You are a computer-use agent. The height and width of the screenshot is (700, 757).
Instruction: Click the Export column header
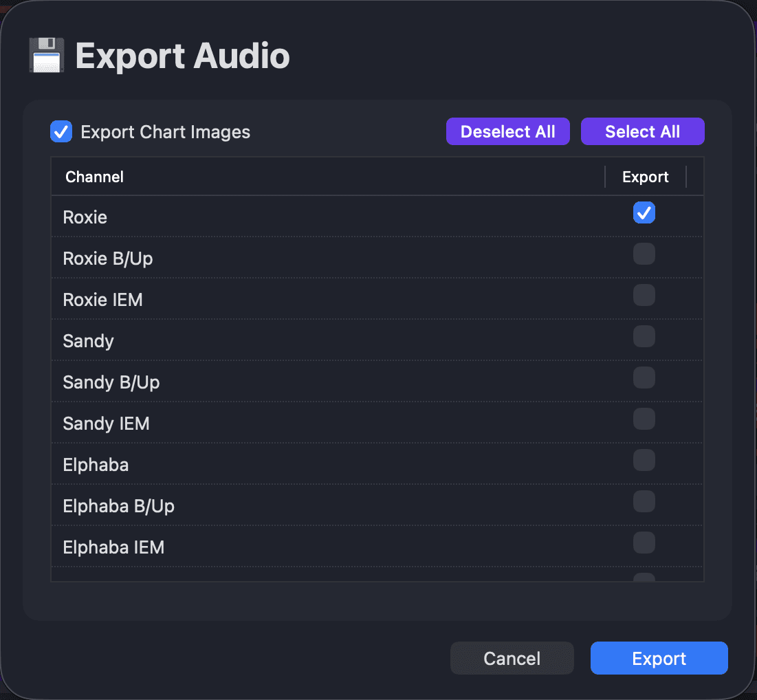click(645, 177)
